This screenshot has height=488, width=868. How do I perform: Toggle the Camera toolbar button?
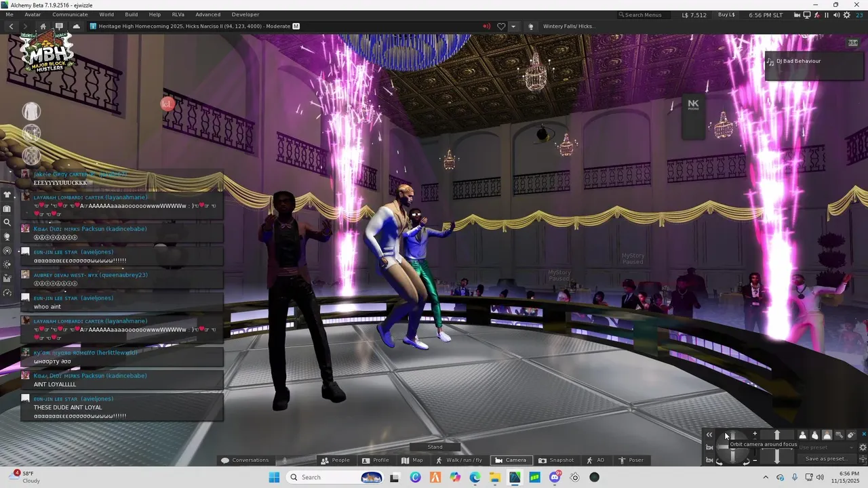511,460
